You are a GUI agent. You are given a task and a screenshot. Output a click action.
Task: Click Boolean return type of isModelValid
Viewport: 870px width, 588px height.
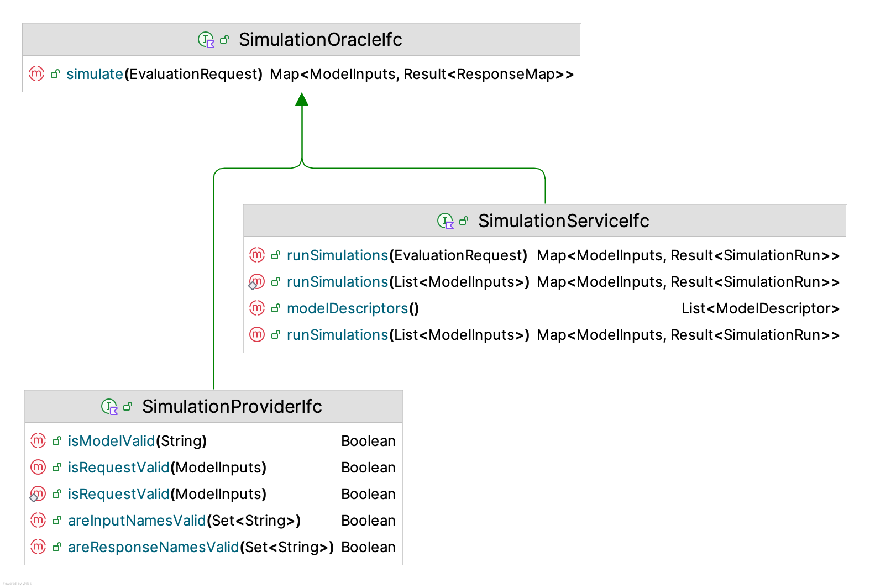tap(368, 441)
